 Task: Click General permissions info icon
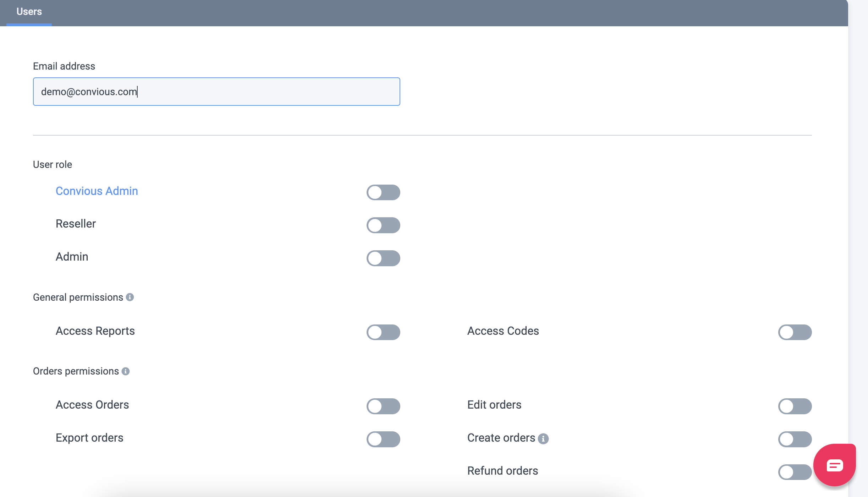(130, 297)
